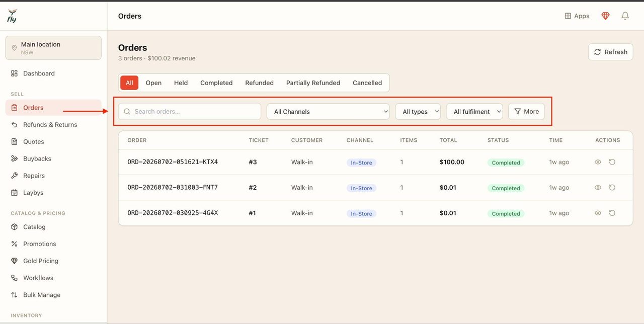The image size is (644, 324).
Task: Click the Repairs wrench icon
Action: (x=14, y=176)
